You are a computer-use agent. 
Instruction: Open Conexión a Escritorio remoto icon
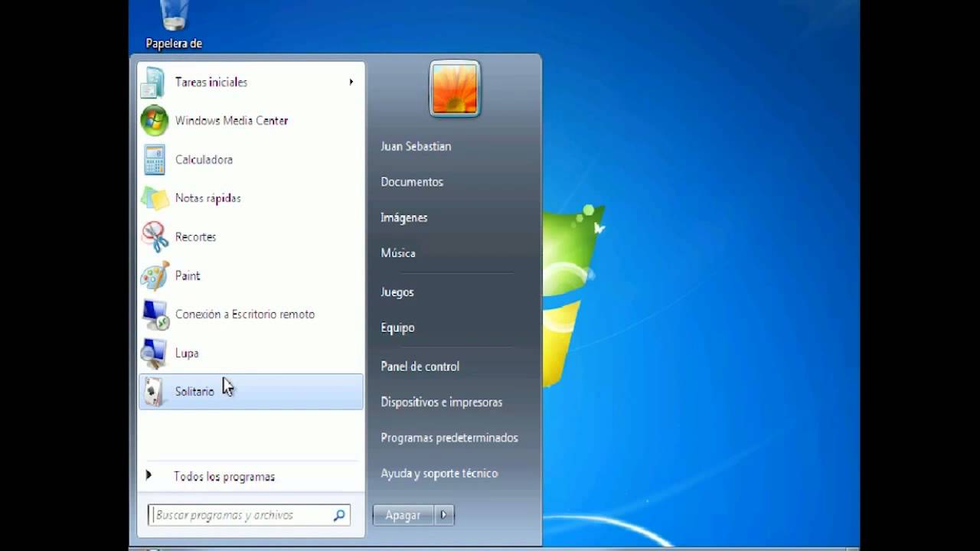coord(154,315)
